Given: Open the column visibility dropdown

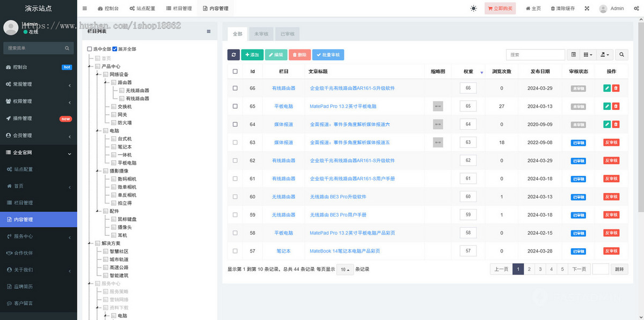Looking at the screenshot, I should [589, 54].
